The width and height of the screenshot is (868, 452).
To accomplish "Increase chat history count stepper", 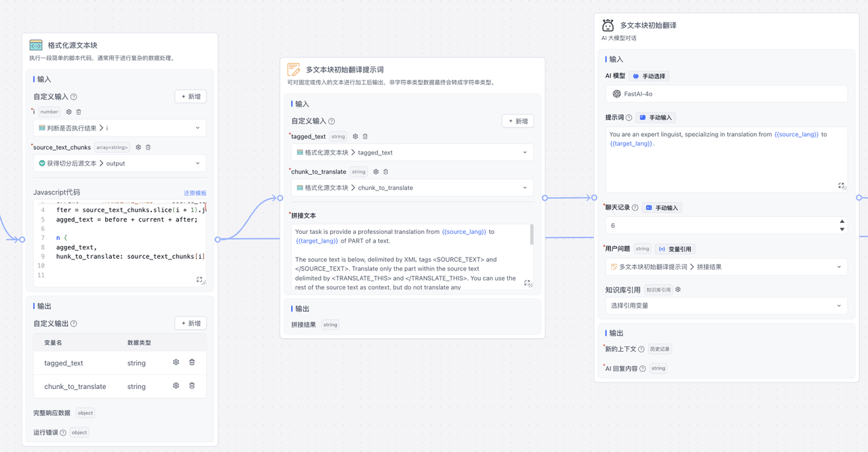I will pyautogui.click(x=842, y=222).
